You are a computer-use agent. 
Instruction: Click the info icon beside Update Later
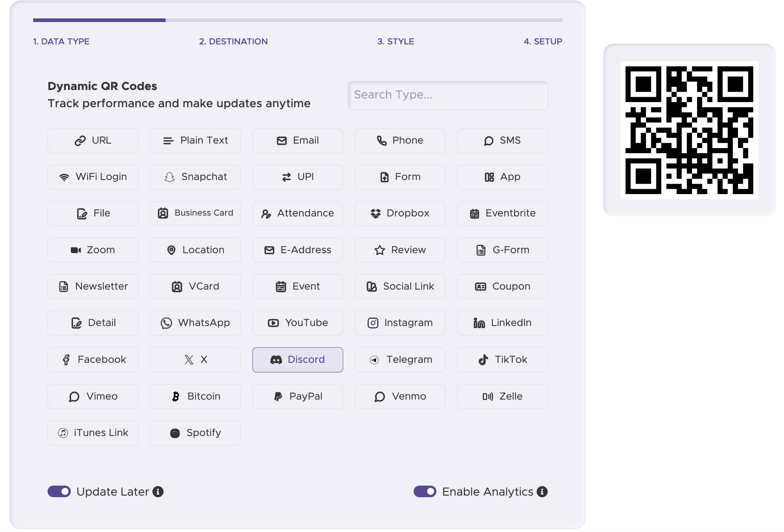(158, 492)
